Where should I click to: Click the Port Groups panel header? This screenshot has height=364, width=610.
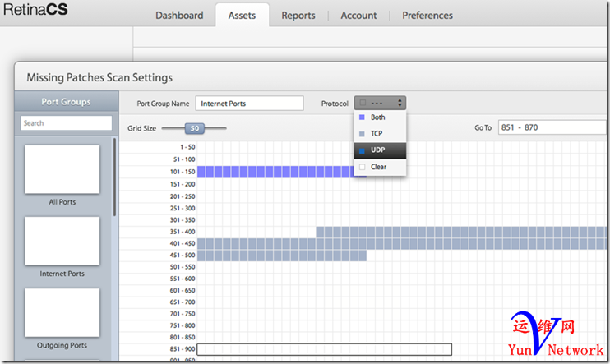66,102
